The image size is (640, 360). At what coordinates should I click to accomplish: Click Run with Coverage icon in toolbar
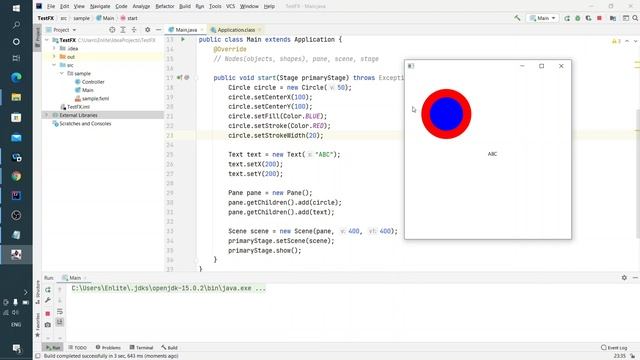(x=588, y=18)
